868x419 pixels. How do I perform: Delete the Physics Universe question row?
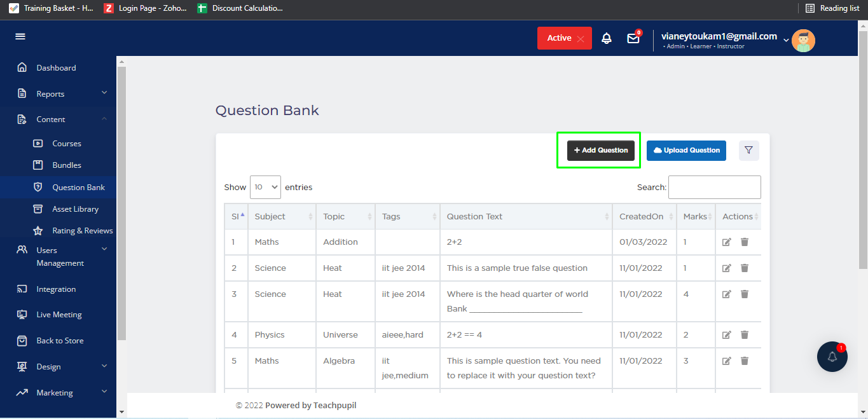[745, 335]
